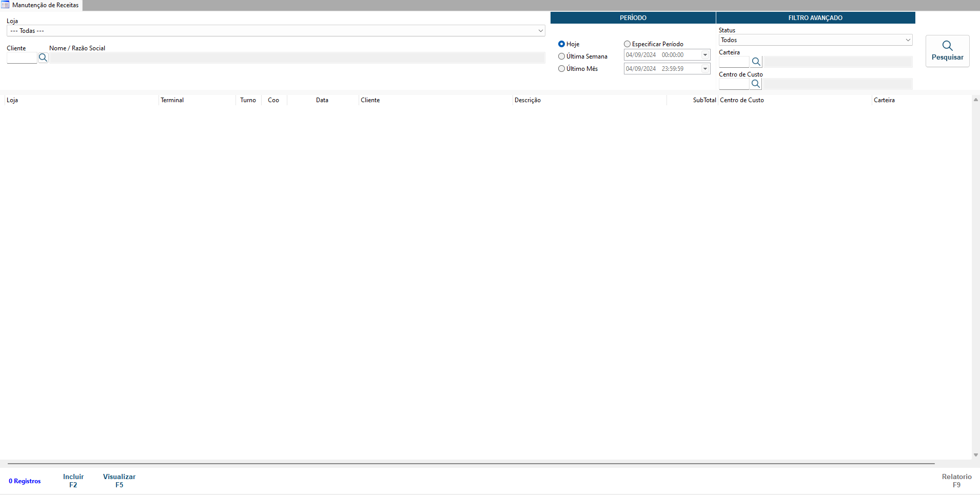Click Relatorio F9 button
This screenshot has width=980, height=495.
956,481
